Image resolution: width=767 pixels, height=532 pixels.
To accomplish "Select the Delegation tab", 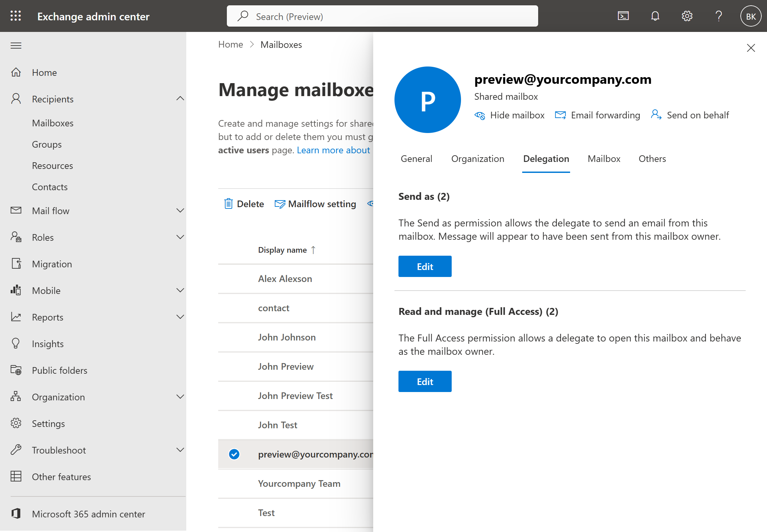I will [x=546, y=159].
